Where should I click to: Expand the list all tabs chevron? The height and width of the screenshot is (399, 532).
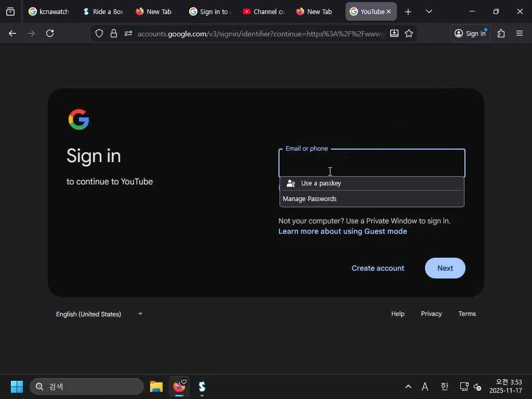429,11
